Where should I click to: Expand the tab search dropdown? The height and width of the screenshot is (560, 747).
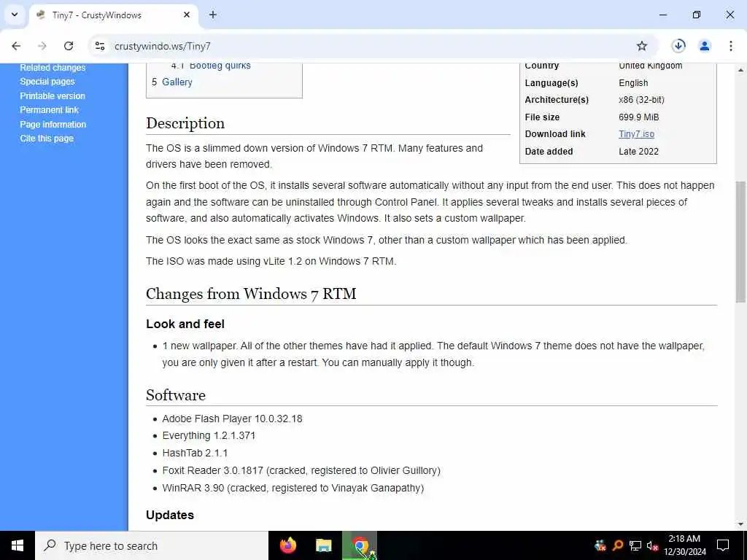[x=15, y=15]
